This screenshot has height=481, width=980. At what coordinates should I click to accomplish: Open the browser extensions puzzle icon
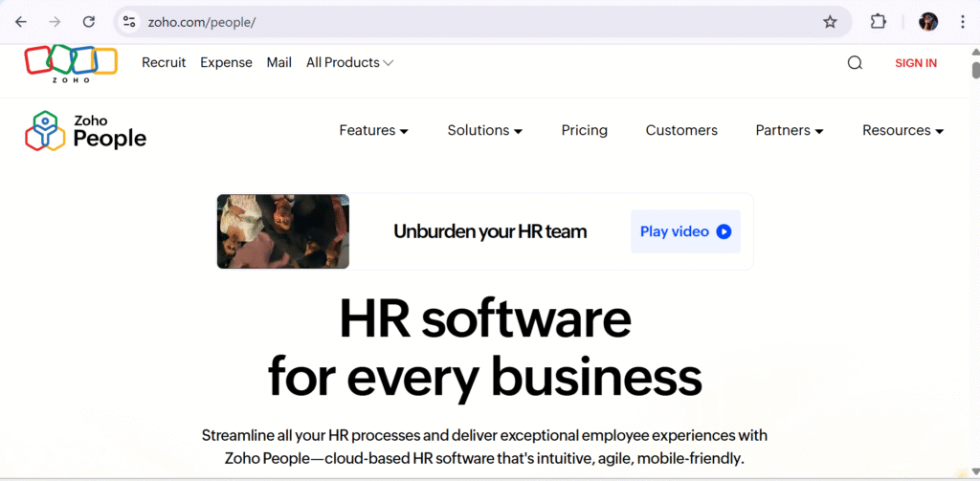point(879,22)
